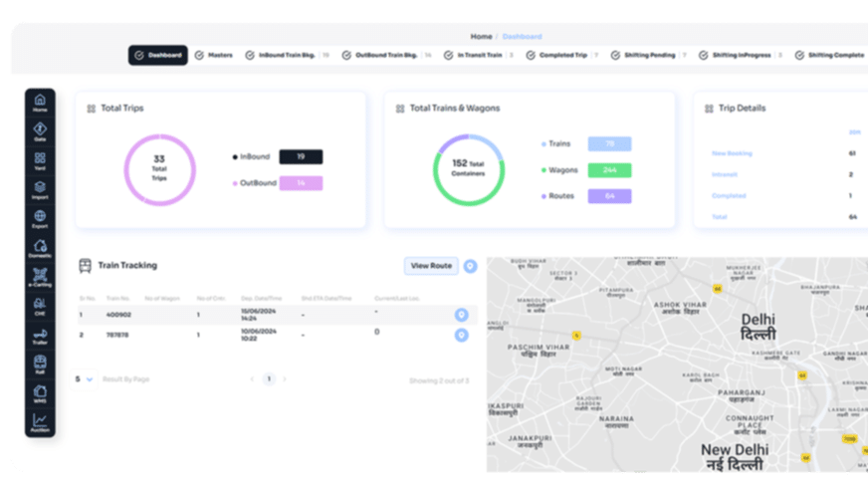Screen dimensions: 868x493
Task: Click the Yard icon in sidebar
Action: click(x=40, y=160)
